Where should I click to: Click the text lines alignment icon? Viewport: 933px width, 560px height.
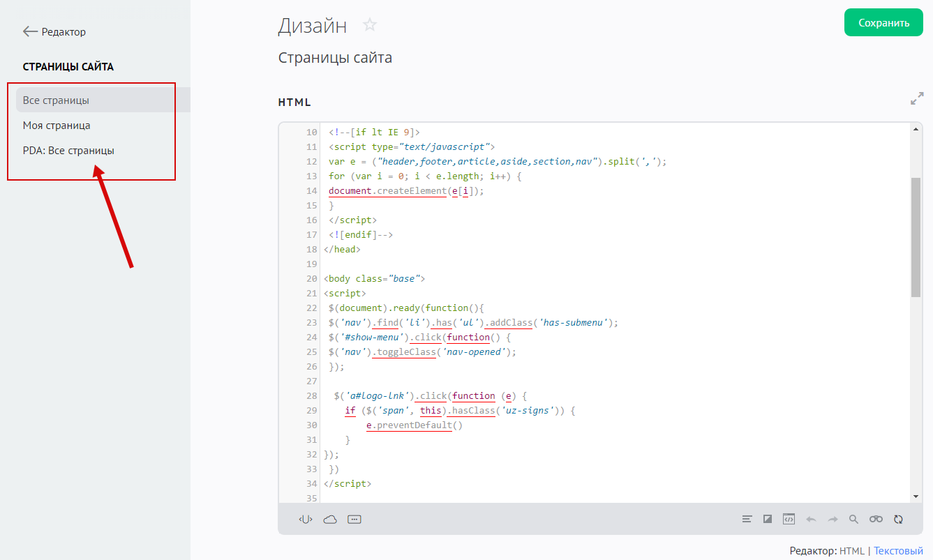click(747, 520)
